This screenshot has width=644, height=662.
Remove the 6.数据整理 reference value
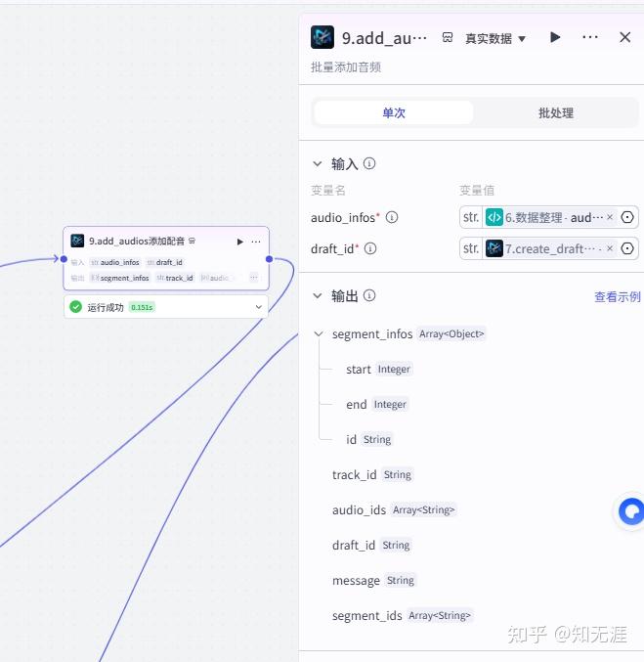point(610,217)
